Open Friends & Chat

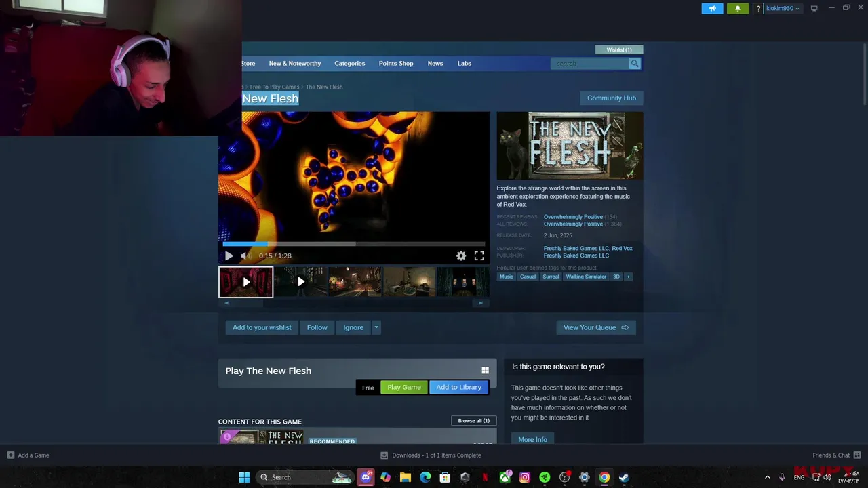pos(836,455)
